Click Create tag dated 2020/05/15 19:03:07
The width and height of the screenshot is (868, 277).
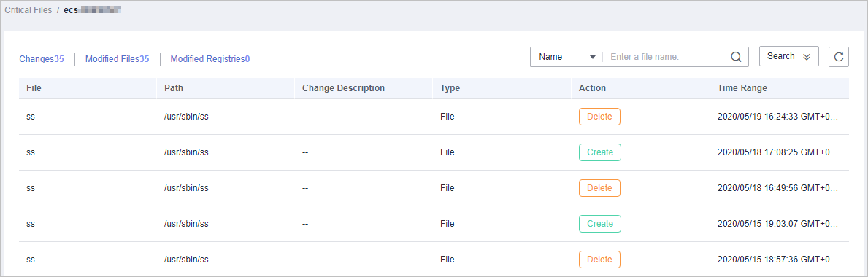click(600, 223)
